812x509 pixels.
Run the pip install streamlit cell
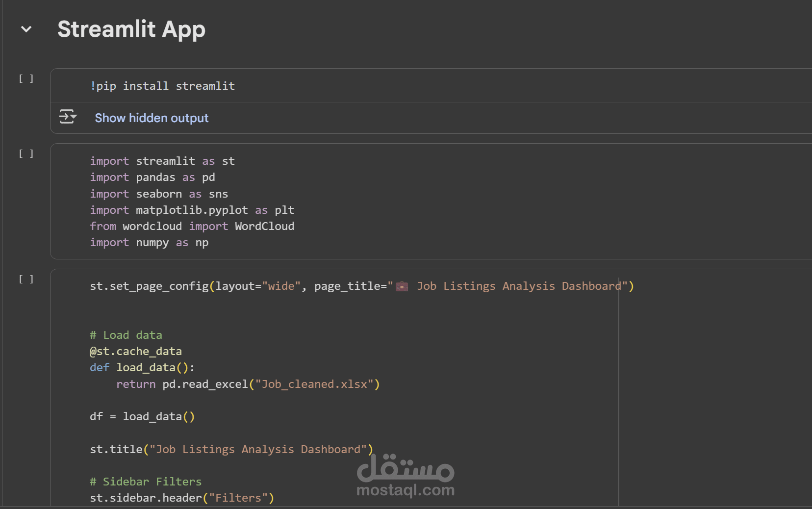click(26, 79)
